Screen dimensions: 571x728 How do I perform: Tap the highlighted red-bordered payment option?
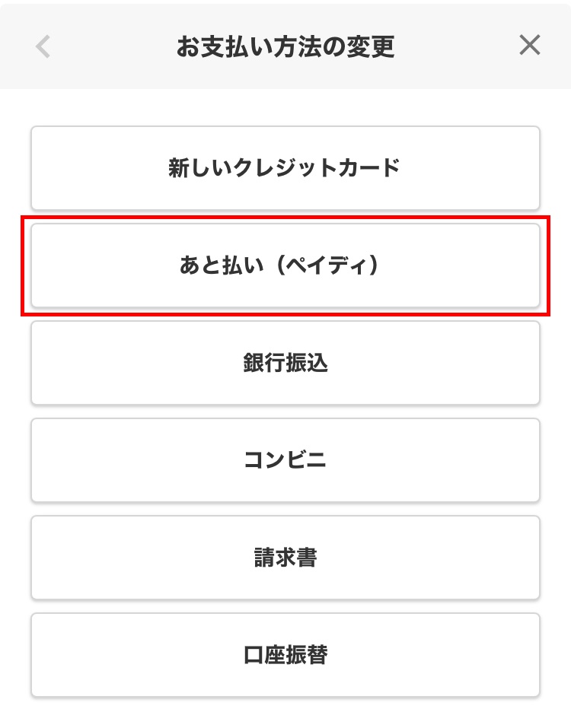pos(285,265)
